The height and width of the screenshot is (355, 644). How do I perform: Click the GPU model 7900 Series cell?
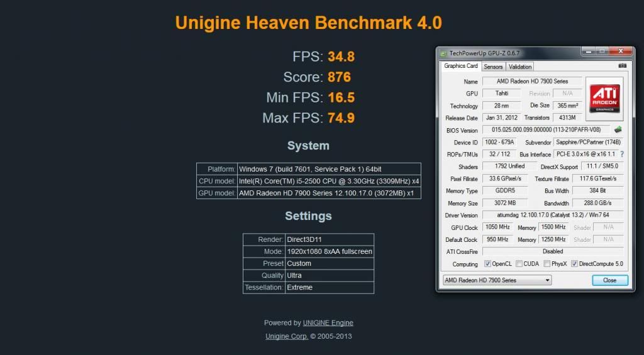tap(329, 193)
